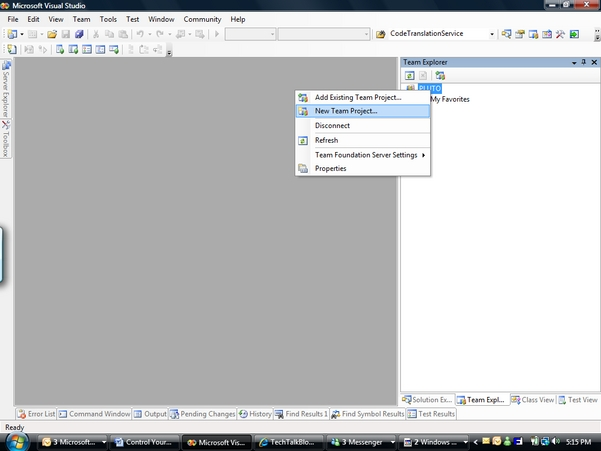Viewport: 601px width, 451px height.
Task: Open the solution configuration combo box
Action: tap(250, 34)
